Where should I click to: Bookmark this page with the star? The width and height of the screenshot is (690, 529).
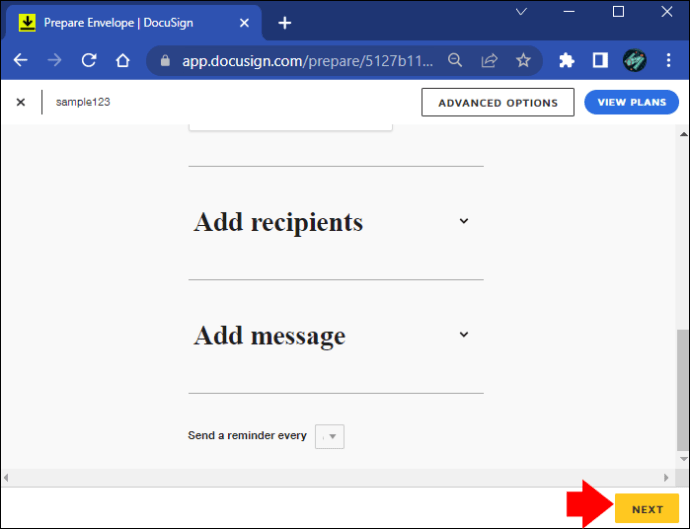(x=523, y=60)
